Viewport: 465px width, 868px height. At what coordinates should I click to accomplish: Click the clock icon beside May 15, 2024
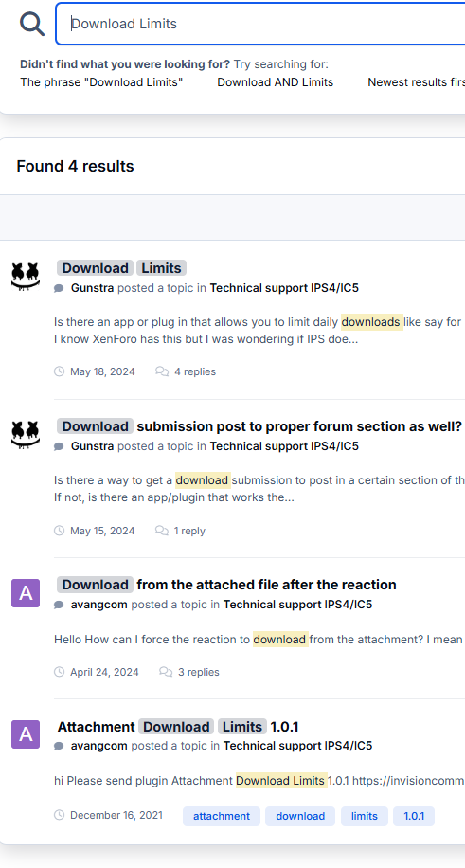[x=60, y=531]
